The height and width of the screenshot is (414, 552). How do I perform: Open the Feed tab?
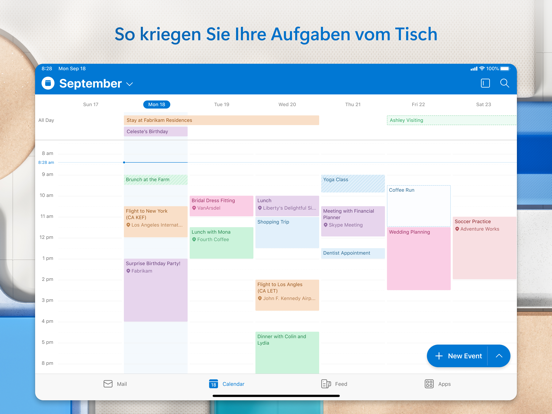click(x=334, y=384)
